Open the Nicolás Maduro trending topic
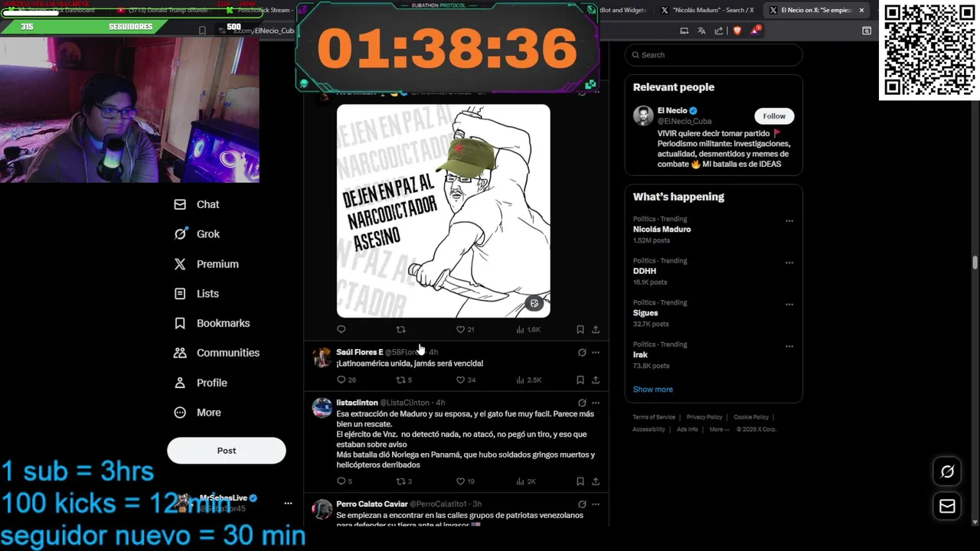This screenshot has height=551, width=980. pyautogui.click(x=661, y=230)
